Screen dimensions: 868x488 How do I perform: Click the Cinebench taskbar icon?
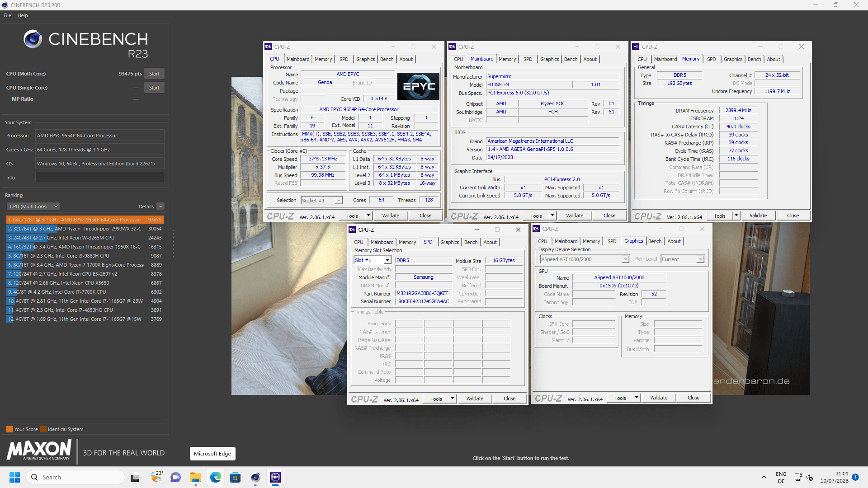click(255, 477)
